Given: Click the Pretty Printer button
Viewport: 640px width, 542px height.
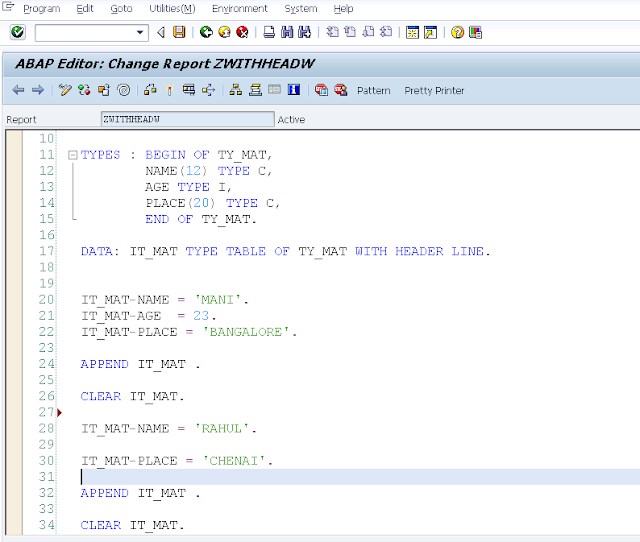Looking at the screenshot, I should pyautogui.click(x=434, y=91).
